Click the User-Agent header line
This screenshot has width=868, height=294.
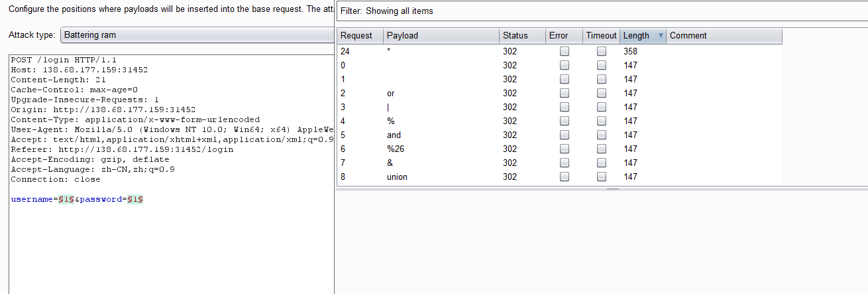(x=172, y=129)
